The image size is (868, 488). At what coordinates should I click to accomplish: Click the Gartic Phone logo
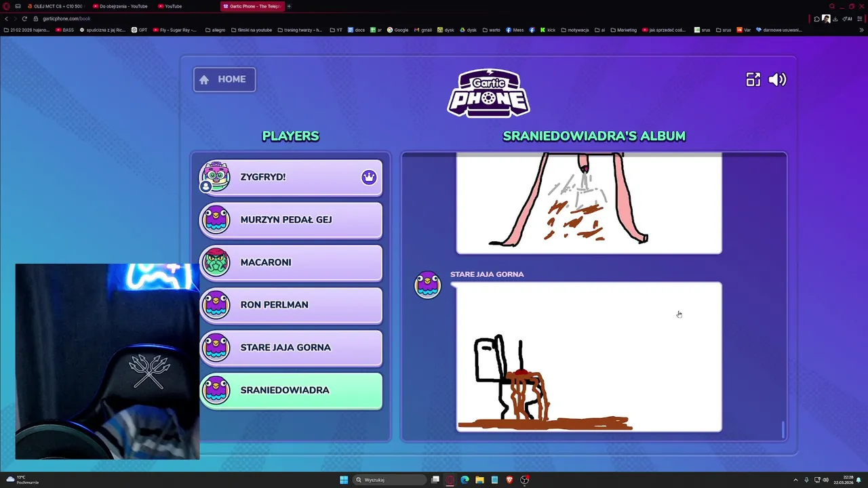(488, 93)
